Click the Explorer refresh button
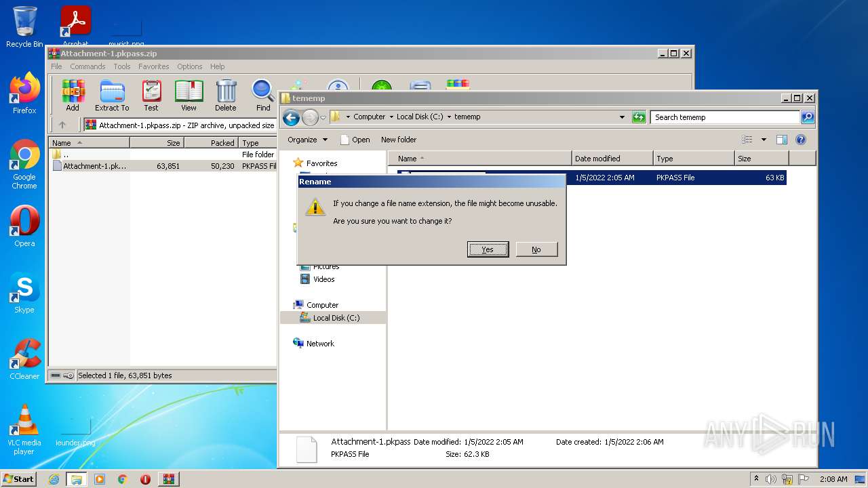Screen dimensions: 868x488 point(639,117)
